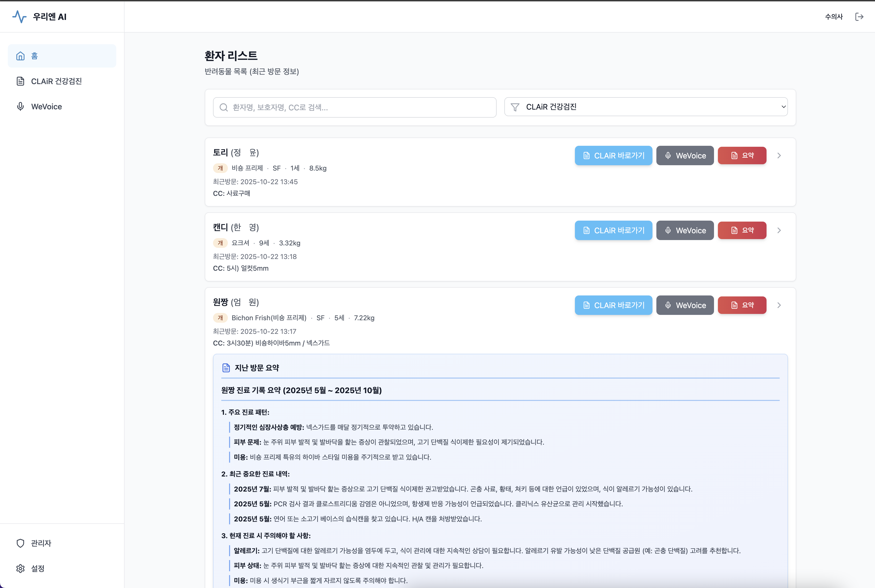This screenshot has width=875, height=588.
Task: Expand 토리 row chevron arrow
Action: click(x=779, y=155)
